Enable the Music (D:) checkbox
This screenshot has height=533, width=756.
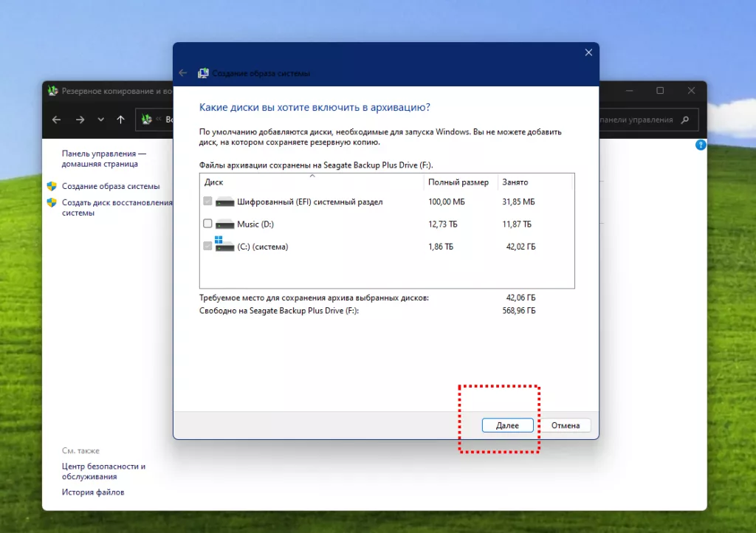tap(207, 224)
